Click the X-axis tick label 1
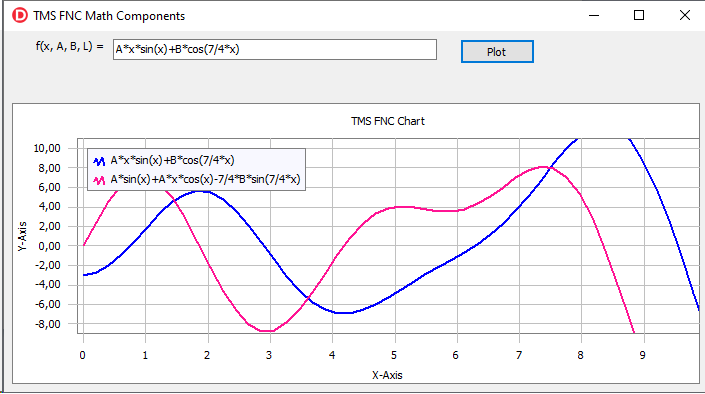The image size is (705, 394). [145, 355]
